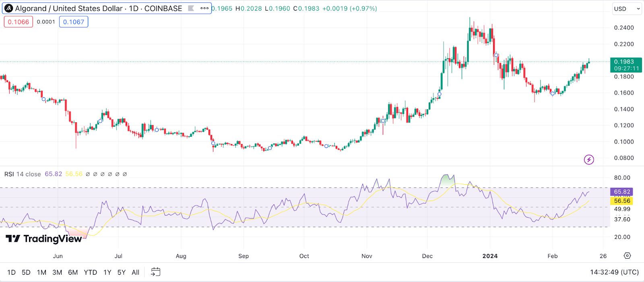
Task: Click the close value C0.1983 in header
Action: pos(306,8)
